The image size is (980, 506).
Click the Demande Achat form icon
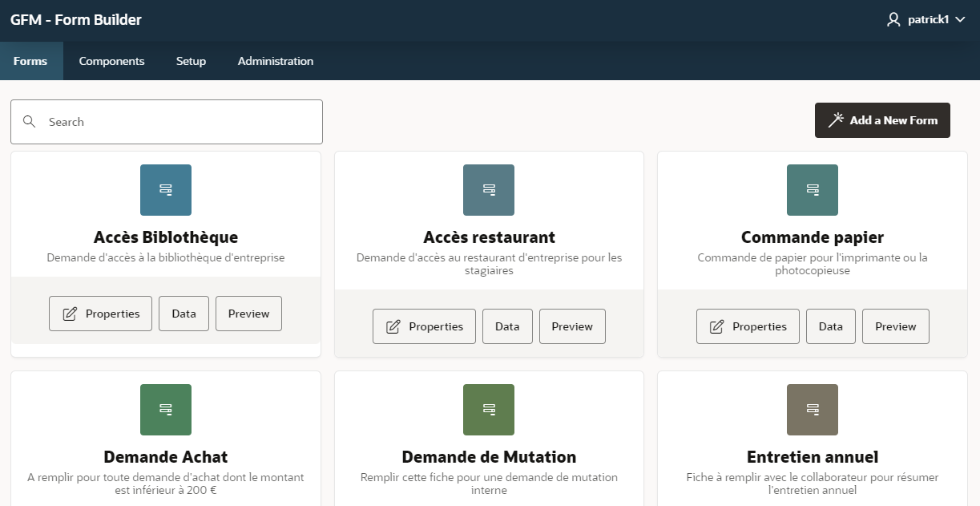click(x=166, y=409)
